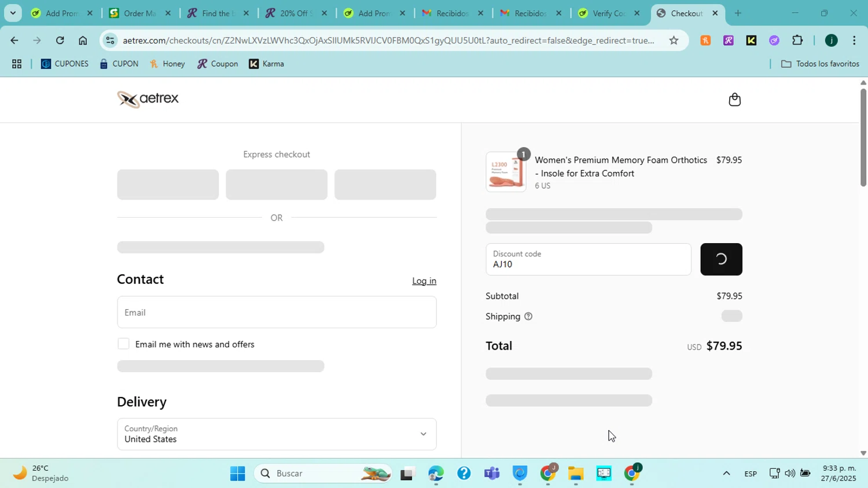Close the active Checkout tab

click(x=715, y=13)
